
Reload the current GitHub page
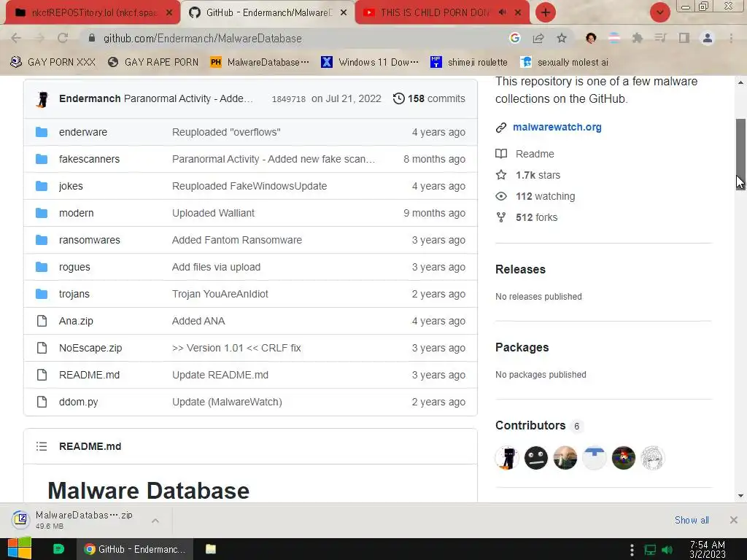pyautogui.click(x=63, y=38)
